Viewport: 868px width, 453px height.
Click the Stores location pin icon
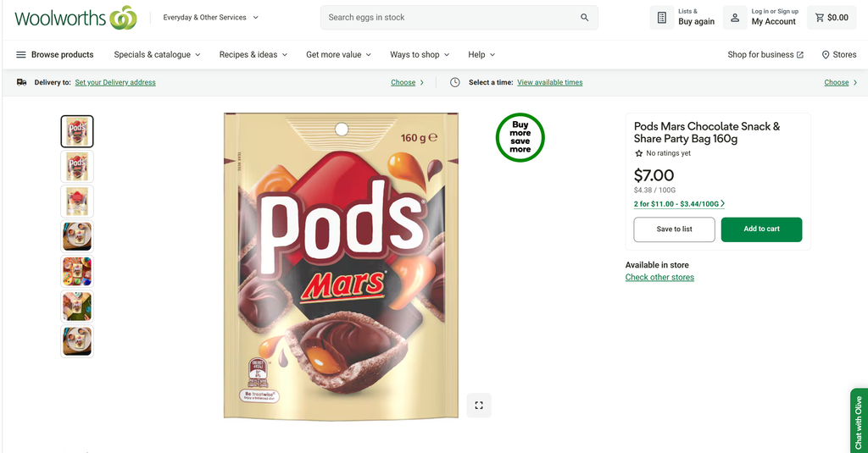click(826, 55)
